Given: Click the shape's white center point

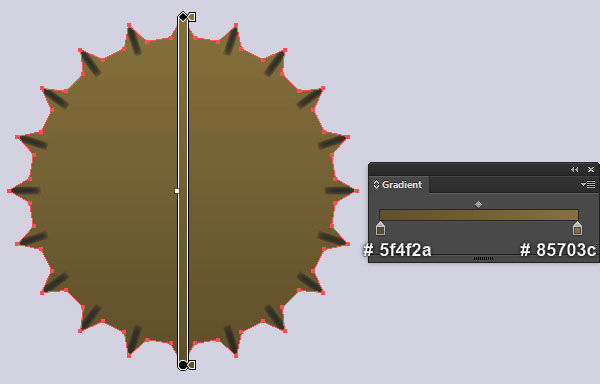Looking at the screenshot, I should coord(177,191).
